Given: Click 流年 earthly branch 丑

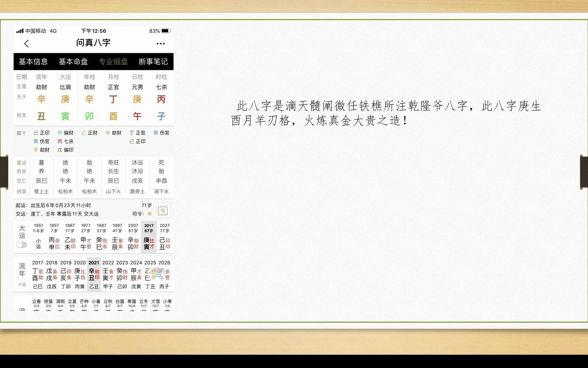Looking at the screenshot, I should (x=41, y=116).
